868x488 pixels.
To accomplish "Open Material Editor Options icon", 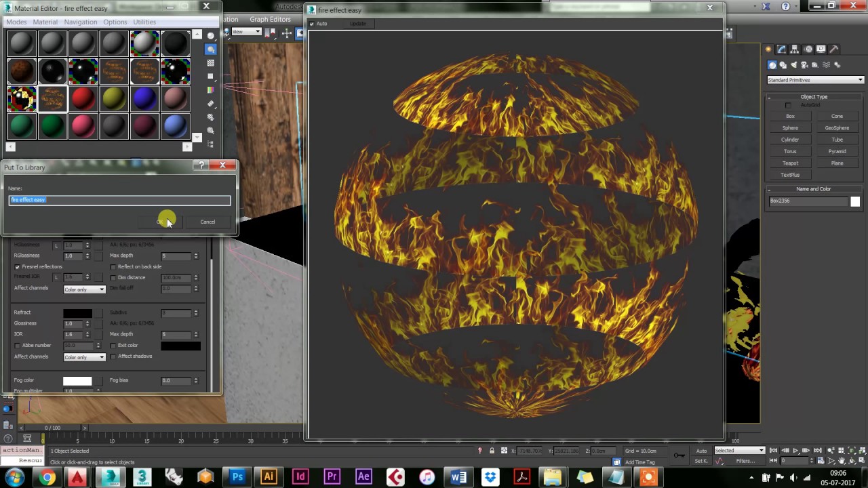I will pyautogui.click(x=211, y=117).
